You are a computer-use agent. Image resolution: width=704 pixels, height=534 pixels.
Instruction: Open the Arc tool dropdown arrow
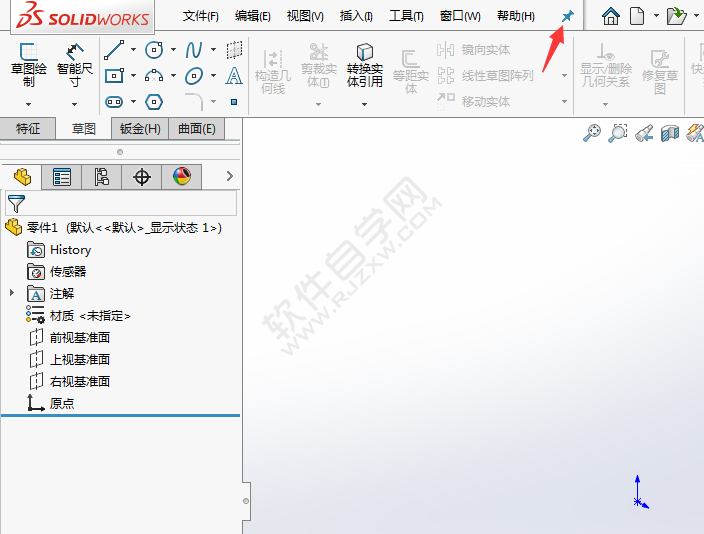point(173,76)
